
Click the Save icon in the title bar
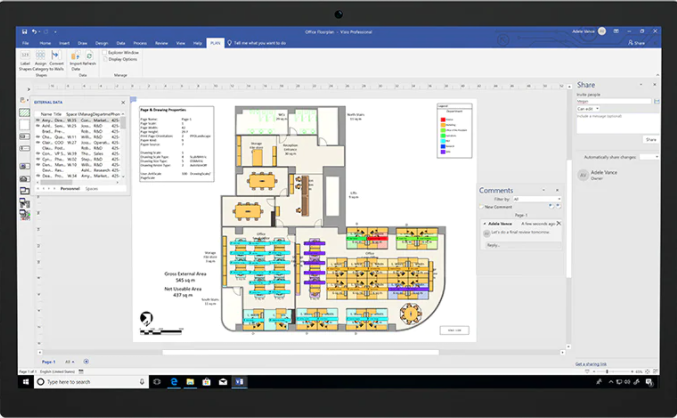25,32
